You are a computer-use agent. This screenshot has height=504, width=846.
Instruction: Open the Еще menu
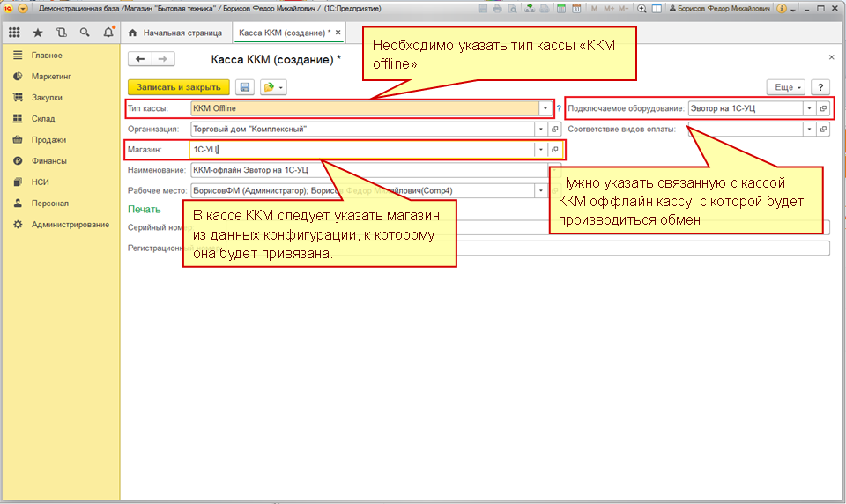click(x=786, y=87)
